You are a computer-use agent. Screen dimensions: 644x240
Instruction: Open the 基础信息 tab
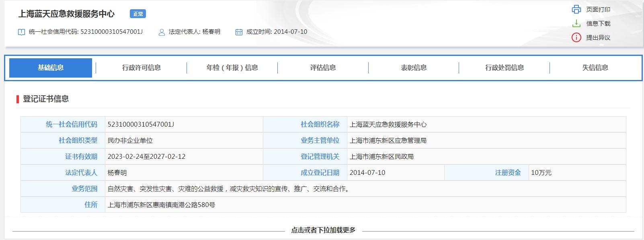[51, 68]
